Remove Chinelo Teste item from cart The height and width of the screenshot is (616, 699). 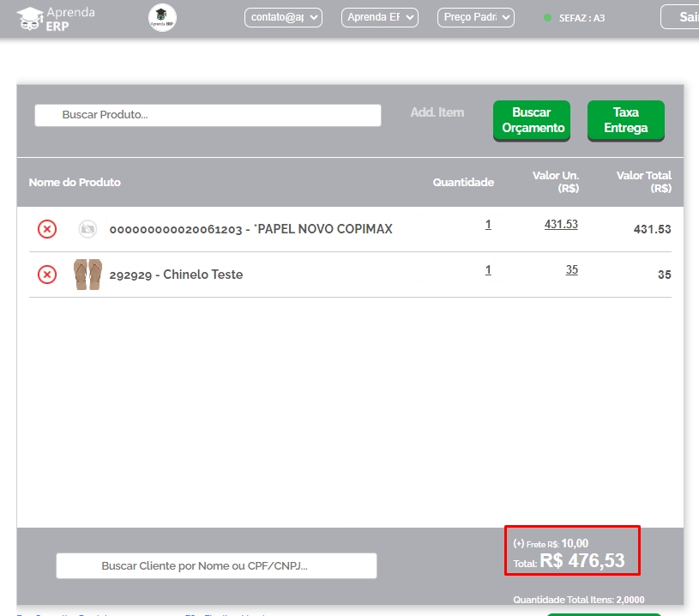47,275
